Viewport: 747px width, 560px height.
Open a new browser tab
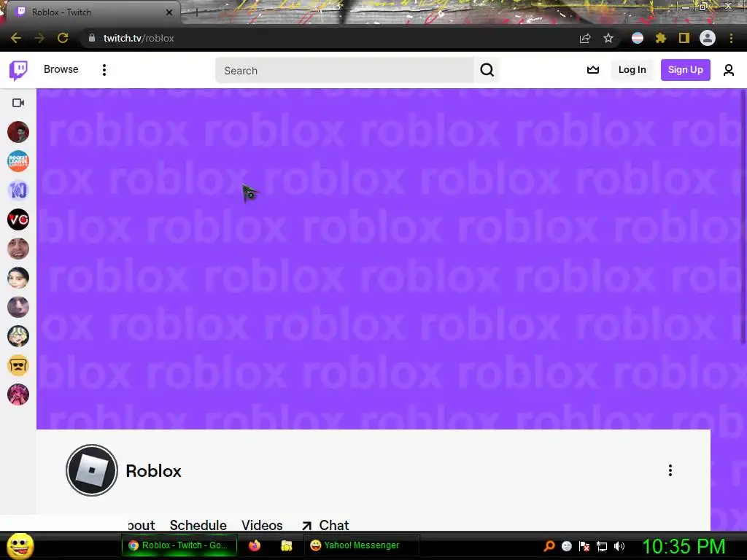(x=196, y=12)
